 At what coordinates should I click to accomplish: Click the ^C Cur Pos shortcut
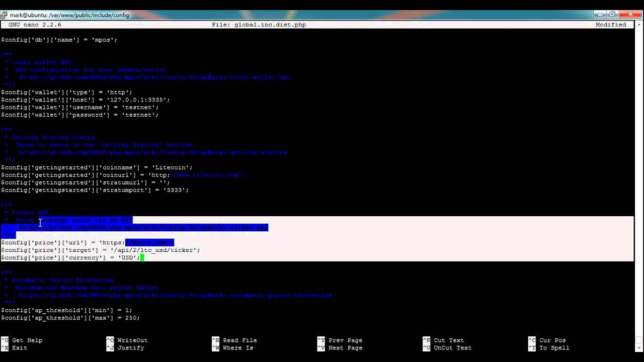[547, 340]
